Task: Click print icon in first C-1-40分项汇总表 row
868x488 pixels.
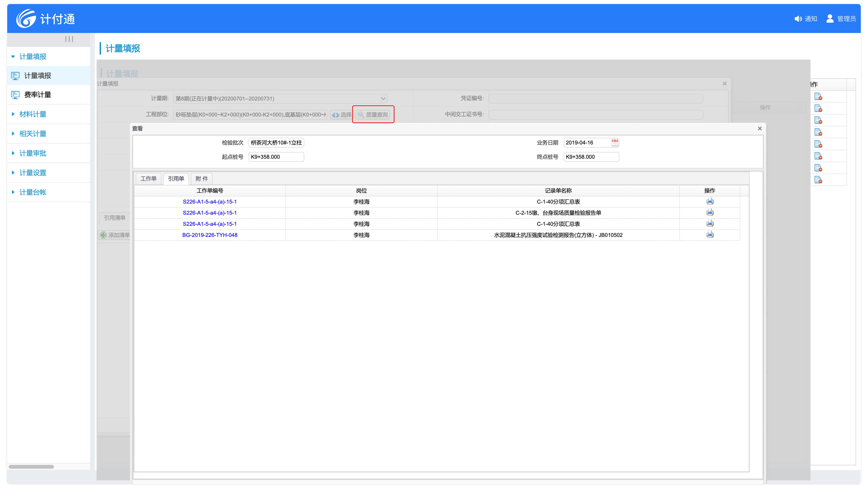Action: (x=710, y=201)
